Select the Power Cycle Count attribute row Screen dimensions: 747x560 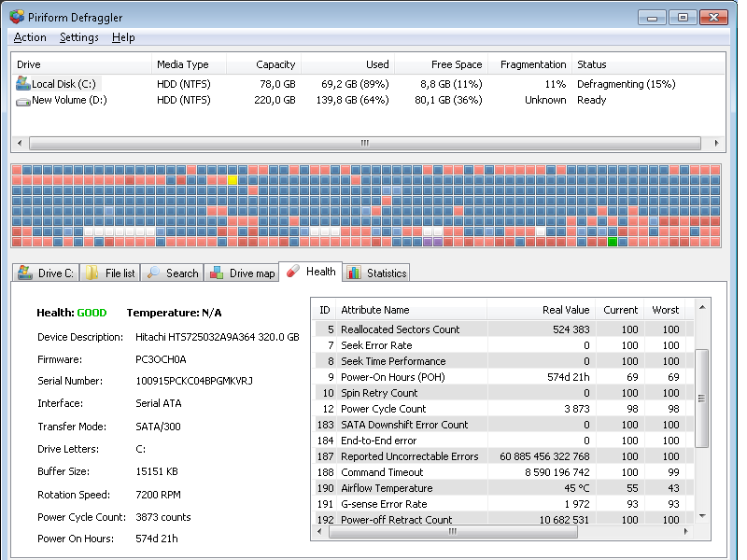click(503, 409)
